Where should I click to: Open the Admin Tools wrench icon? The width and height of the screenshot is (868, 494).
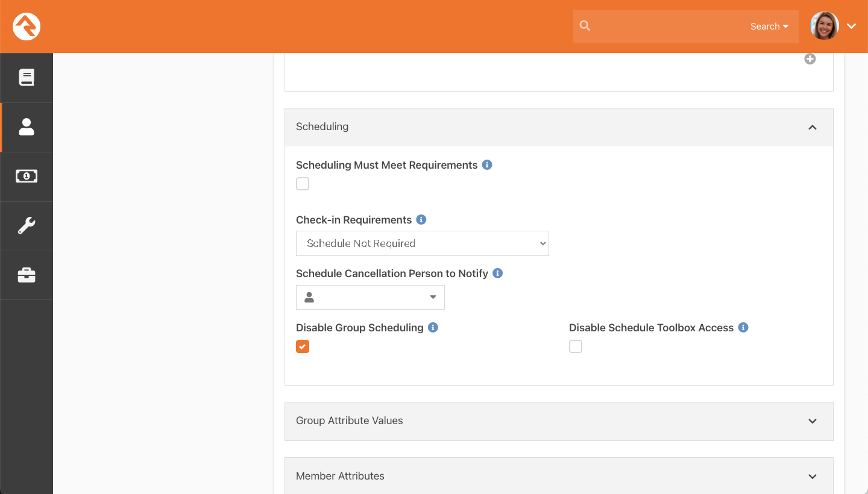pos(26,226)
